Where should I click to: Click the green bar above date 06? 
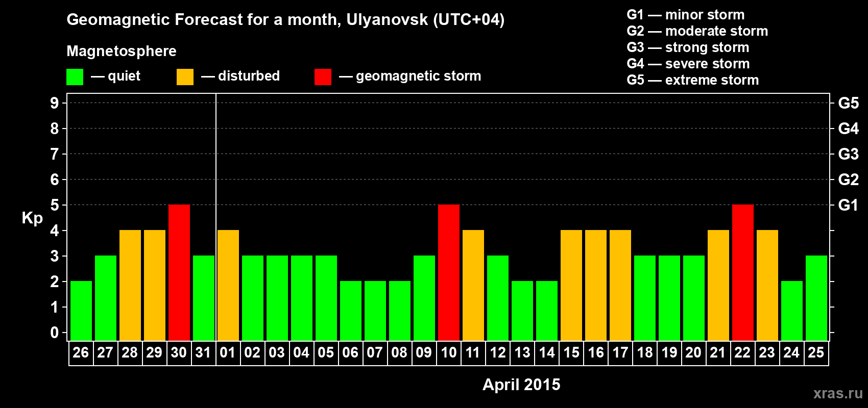351,311
